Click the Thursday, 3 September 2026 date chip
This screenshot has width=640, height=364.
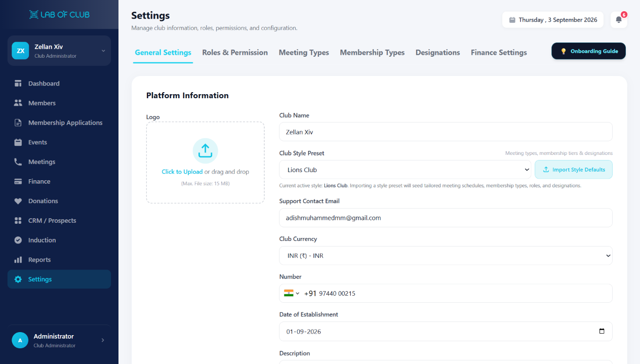point(553,20)
